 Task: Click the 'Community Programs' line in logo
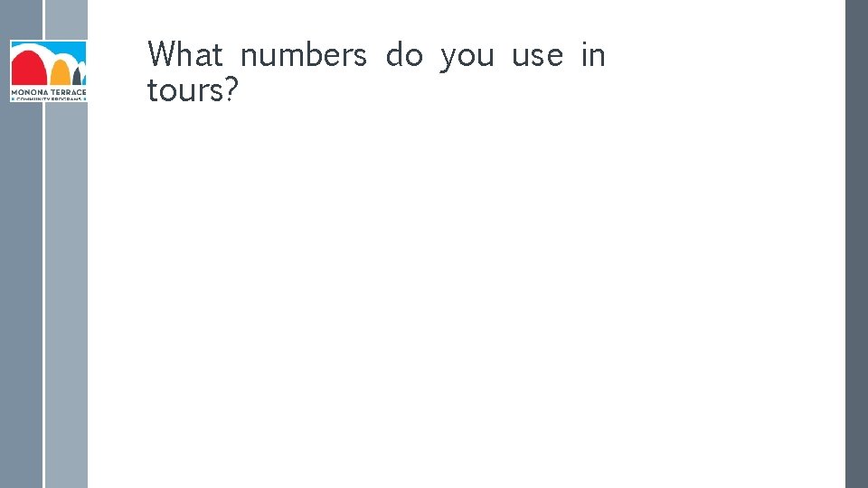(x=48, y=99)
